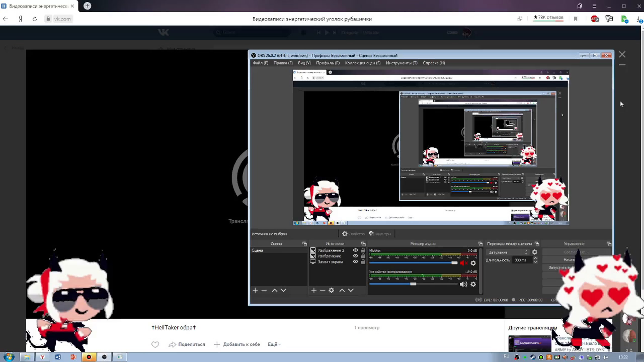644x362 pixels.
Task: Click the browser reload page icon
Action: coord(34,19)
